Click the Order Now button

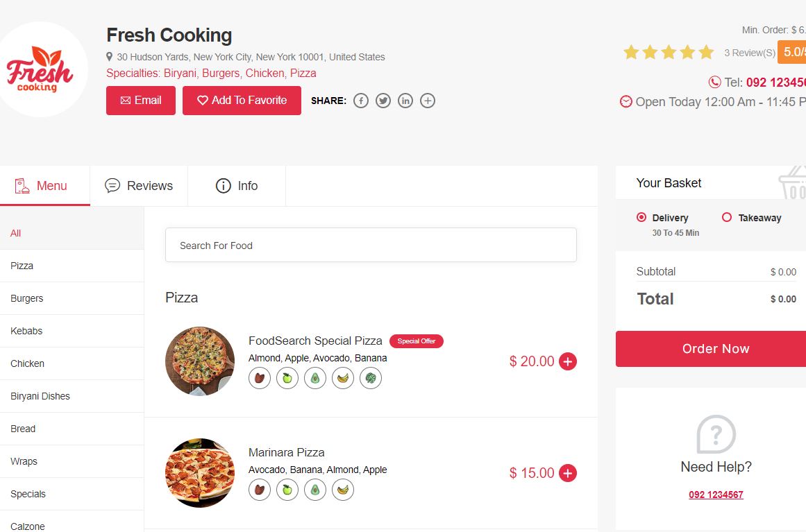click(716, 349)
